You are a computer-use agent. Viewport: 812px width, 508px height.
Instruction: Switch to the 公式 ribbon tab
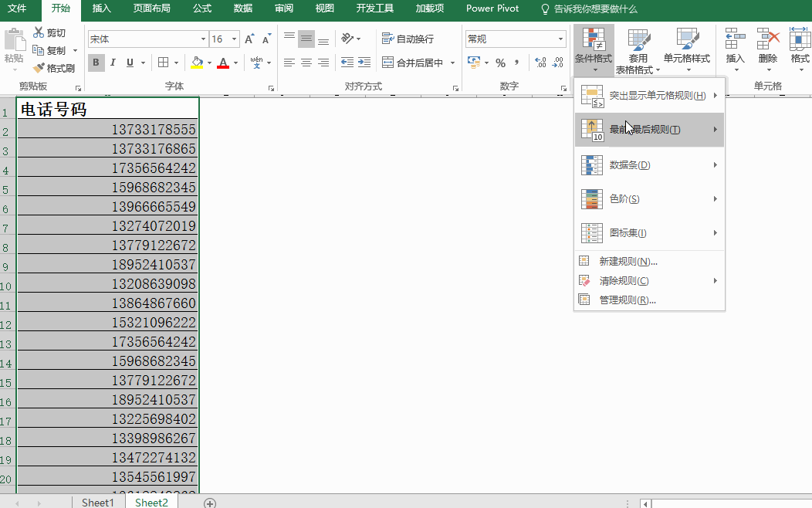coord(202,8)
